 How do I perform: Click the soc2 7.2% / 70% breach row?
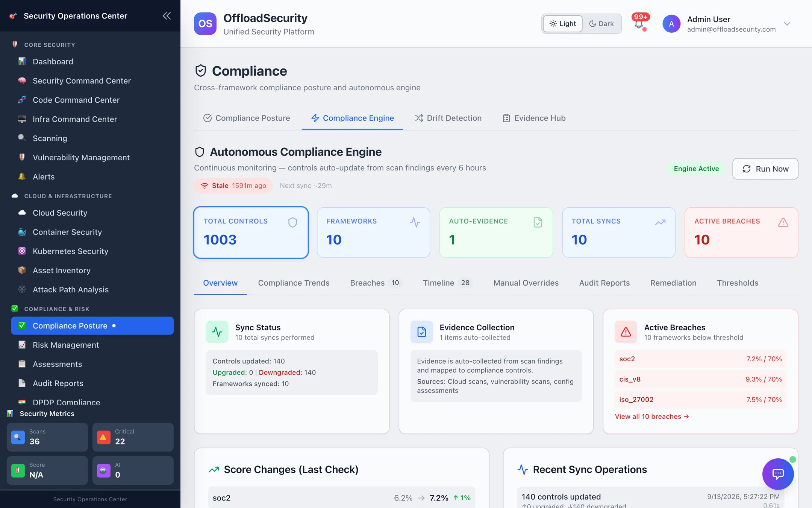pyautogui.click(x=700, y=359)
